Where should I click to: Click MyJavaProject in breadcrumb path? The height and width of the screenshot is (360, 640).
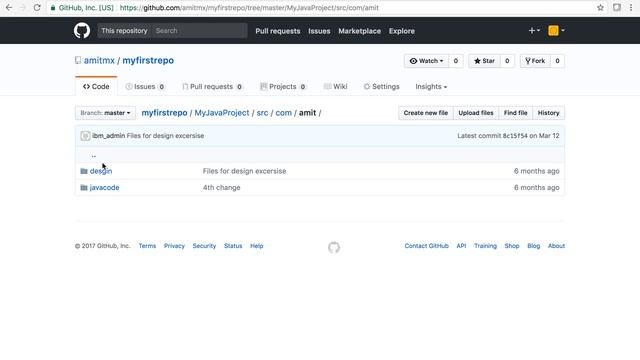pos(222,113)
